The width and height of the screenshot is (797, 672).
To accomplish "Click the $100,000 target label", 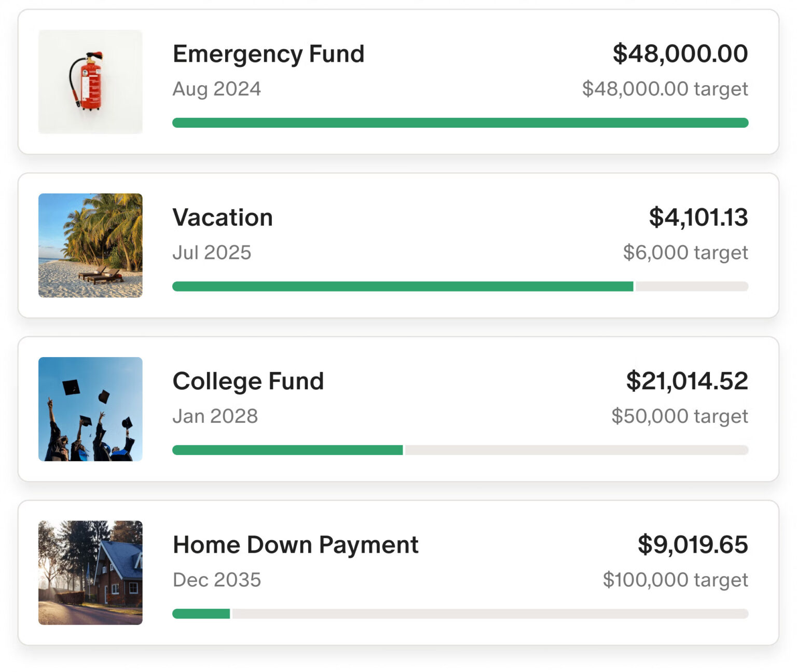I will [x=675, y=579].
